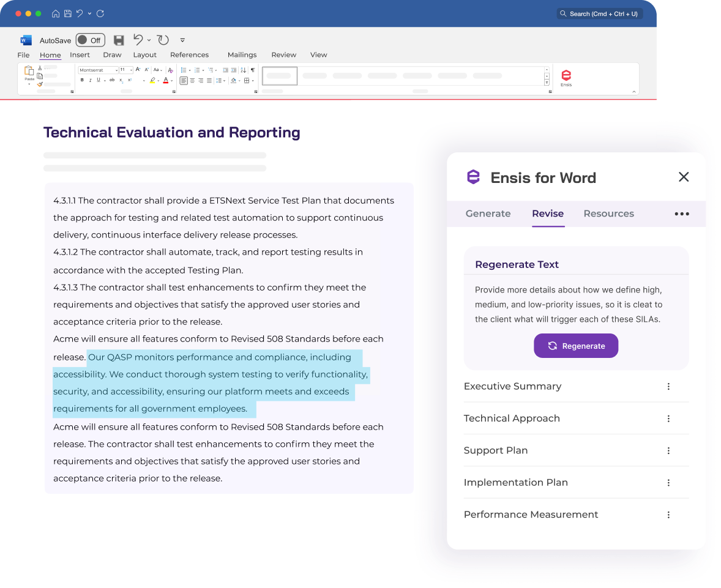The width and height of the screenshot is (721, 588).
Task: Select the Revise tab in Ensis
Action: (548, 214)
